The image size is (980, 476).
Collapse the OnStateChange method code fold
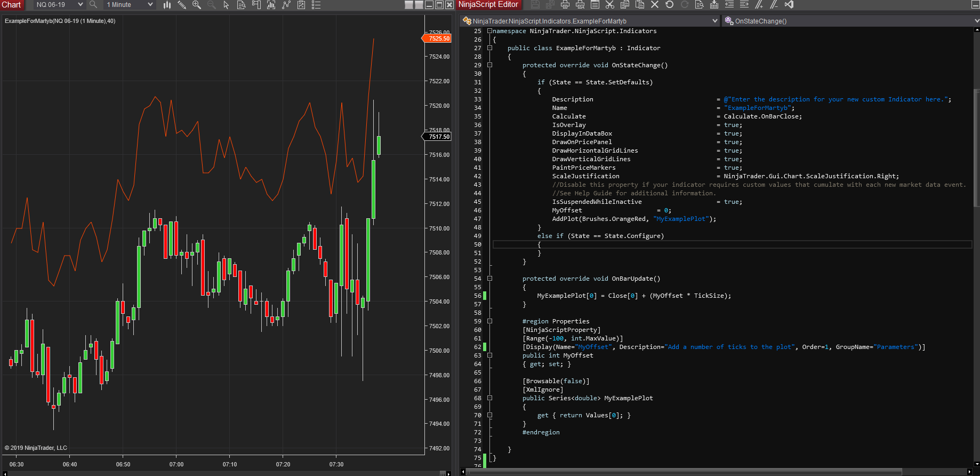(x=489, y=65)
